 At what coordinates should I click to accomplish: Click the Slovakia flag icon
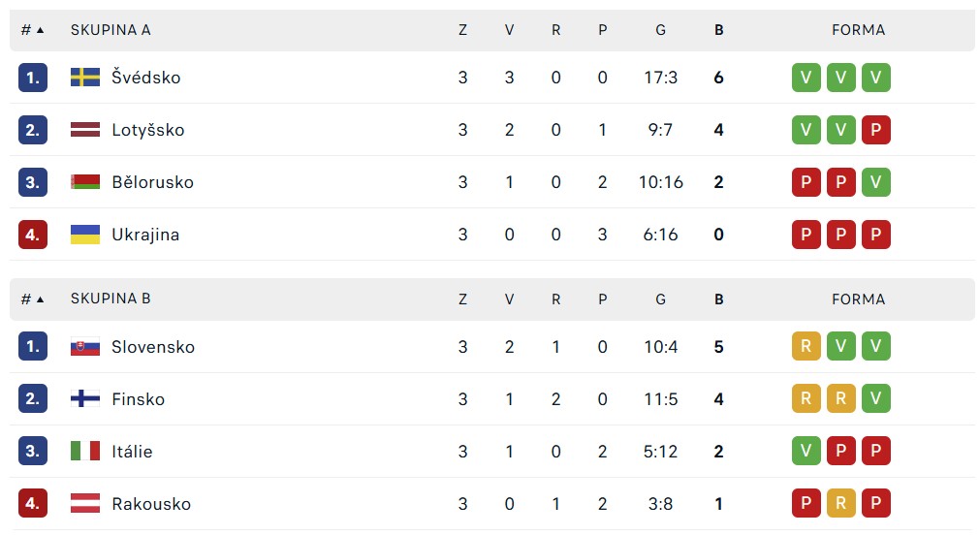[85, 347]
